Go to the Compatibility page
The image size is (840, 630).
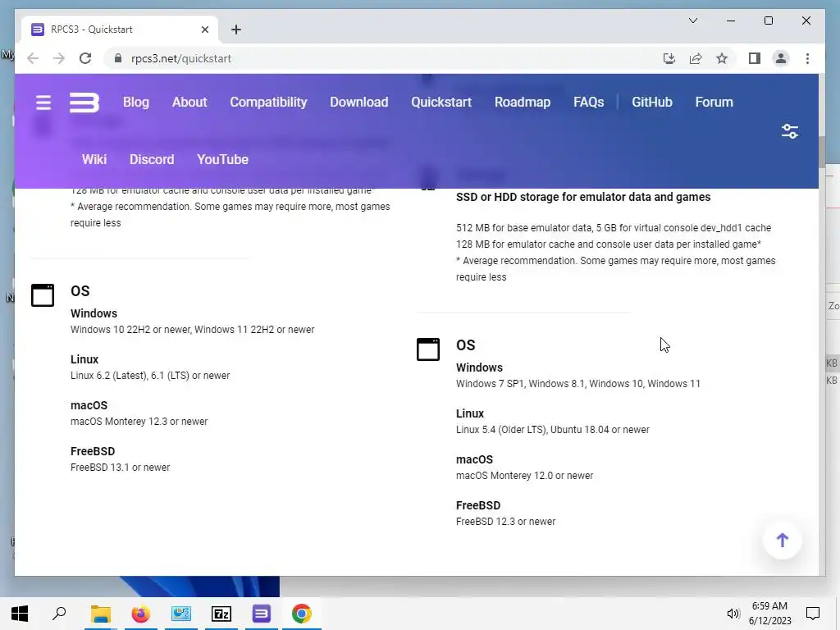click(x=268, y=103)
